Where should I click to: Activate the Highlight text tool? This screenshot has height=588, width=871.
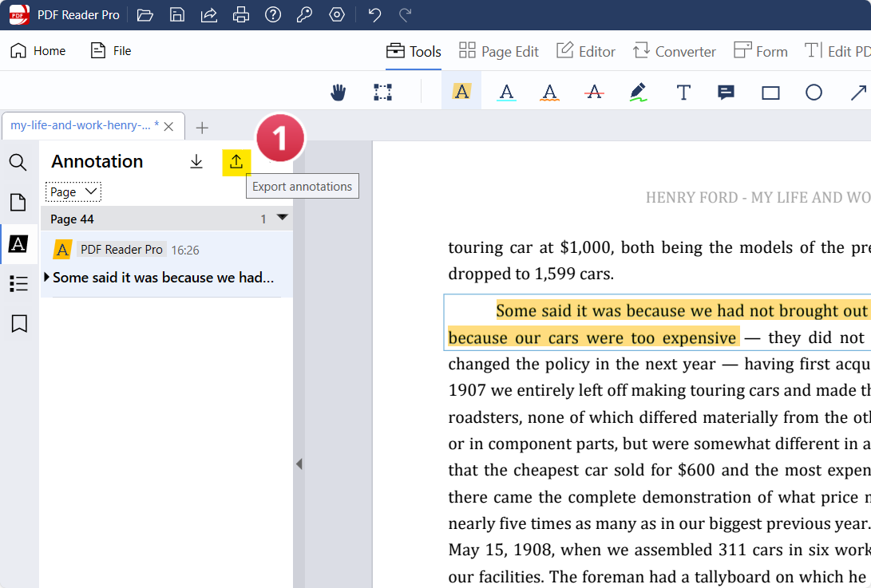pos(461,92)
